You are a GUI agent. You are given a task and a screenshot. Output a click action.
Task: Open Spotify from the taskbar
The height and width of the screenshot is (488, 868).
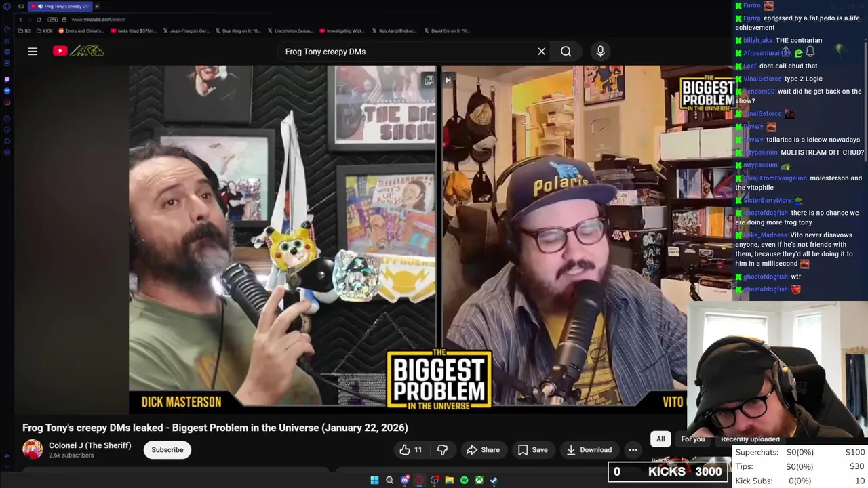coord(464,480)
